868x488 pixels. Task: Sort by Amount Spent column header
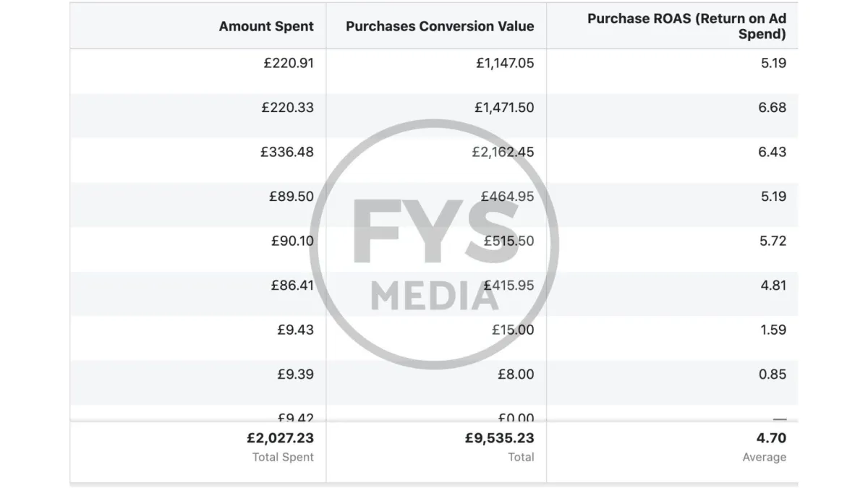(x=266, y=26)
